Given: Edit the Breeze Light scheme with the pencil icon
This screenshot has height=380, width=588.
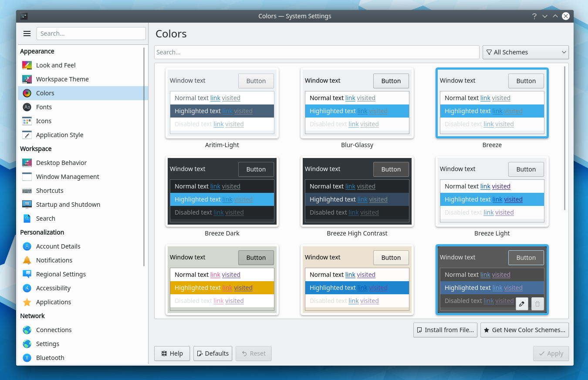Looking at the screenshot, I should pyautogui.click(x=522, y=303).
